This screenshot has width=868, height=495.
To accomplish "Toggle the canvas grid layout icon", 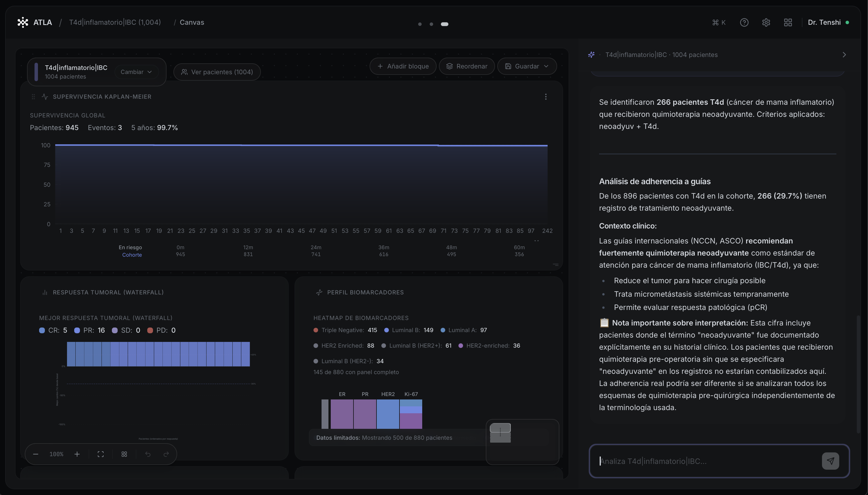I will point(124,454).
